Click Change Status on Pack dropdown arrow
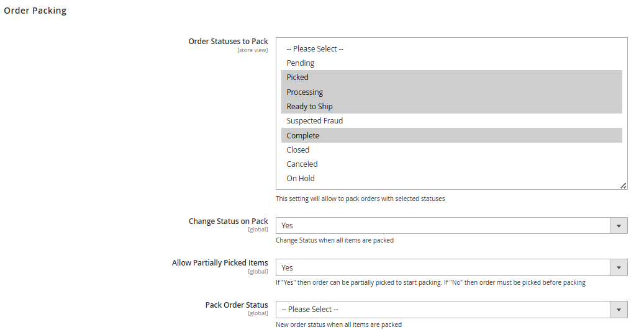644x335 pixels. (619, 226)
